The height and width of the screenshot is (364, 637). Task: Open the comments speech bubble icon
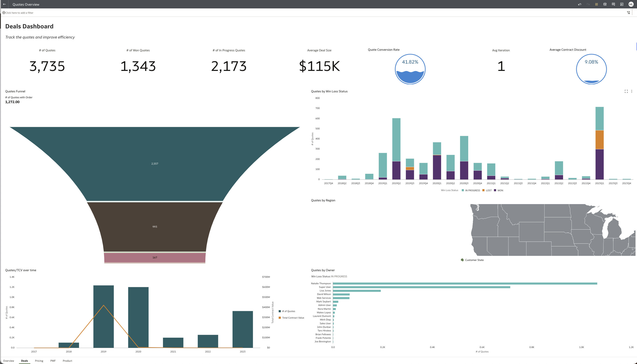pyautogui.click(x=613, y=4)
